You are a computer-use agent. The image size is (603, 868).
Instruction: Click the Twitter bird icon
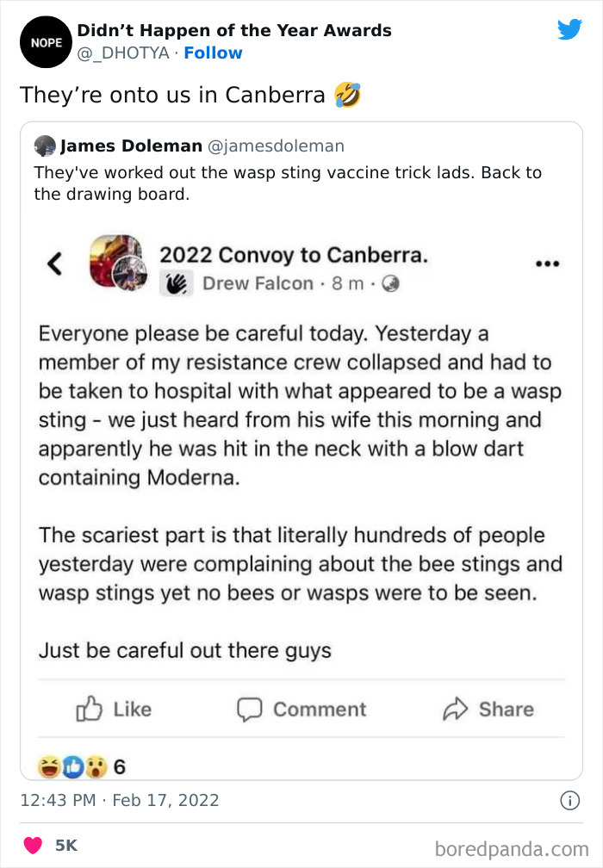(x=570, y=28)
